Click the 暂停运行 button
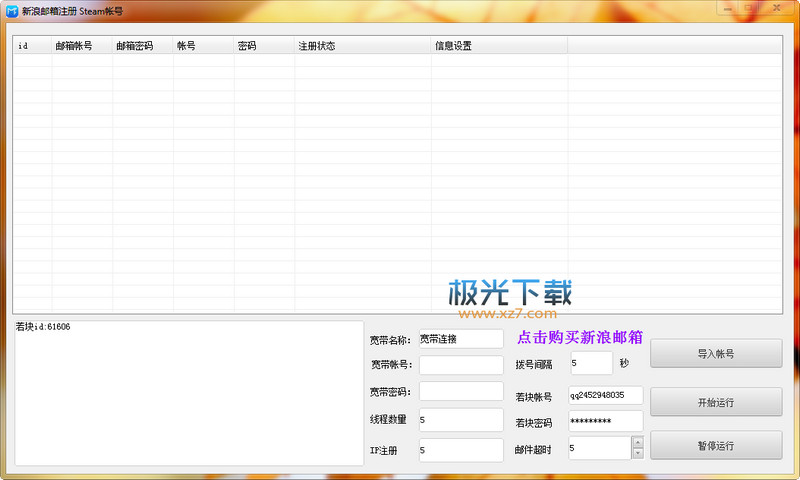 coord(716,445)
